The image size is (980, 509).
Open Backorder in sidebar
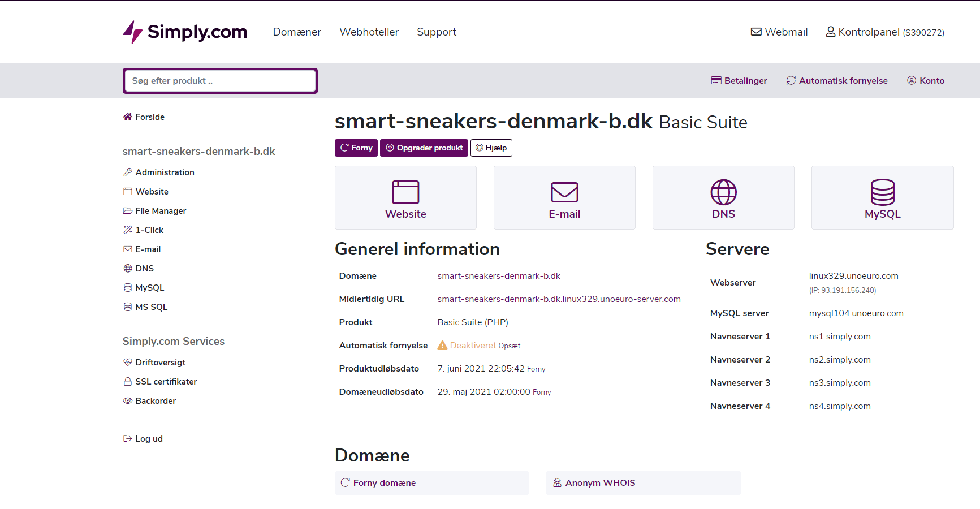150,401
